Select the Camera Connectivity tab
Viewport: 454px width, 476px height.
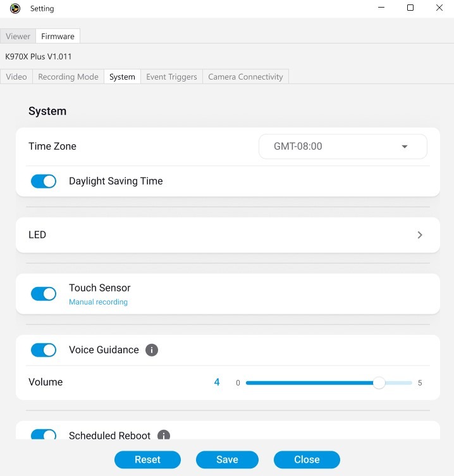click(245, 77)
